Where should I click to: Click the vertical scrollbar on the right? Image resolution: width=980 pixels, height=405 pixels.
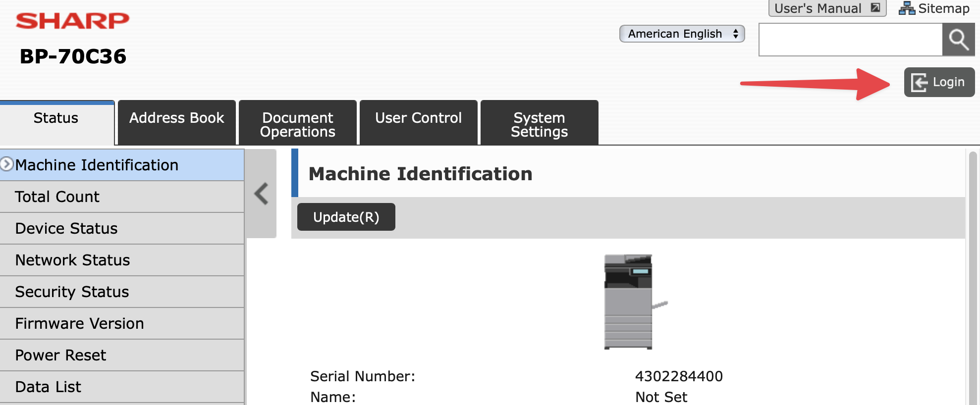click(972, 277)
